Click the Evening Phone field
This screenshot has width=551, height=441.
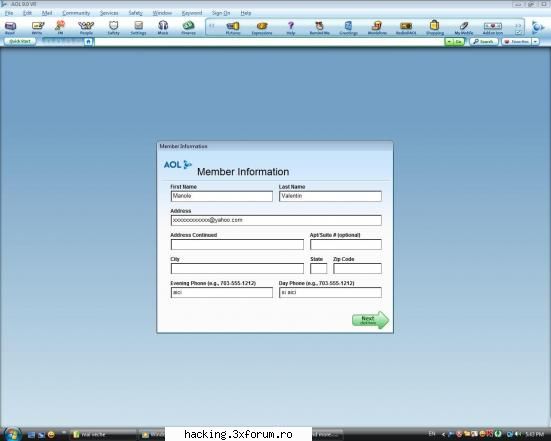tap(222, 292)
